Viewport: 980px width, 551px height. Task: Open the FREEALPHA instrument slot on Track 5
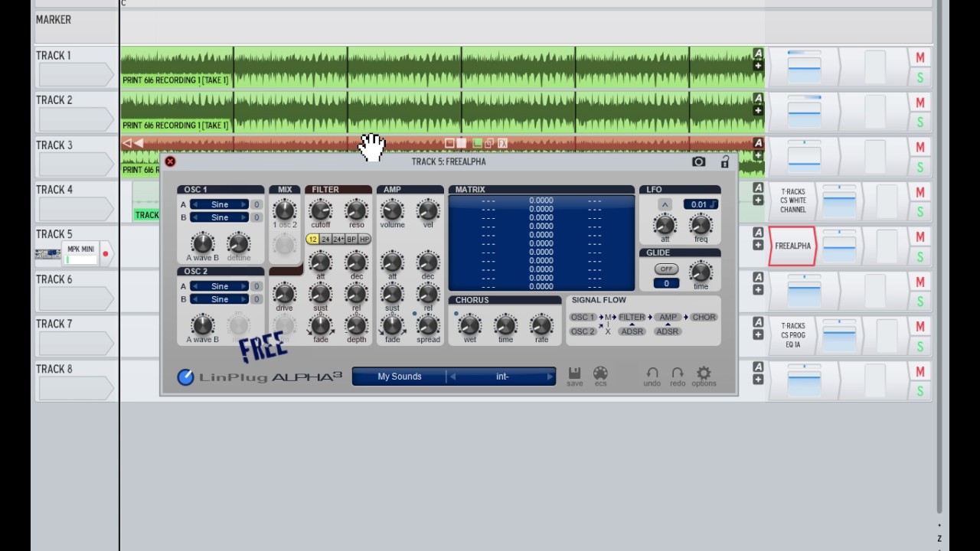792,246
